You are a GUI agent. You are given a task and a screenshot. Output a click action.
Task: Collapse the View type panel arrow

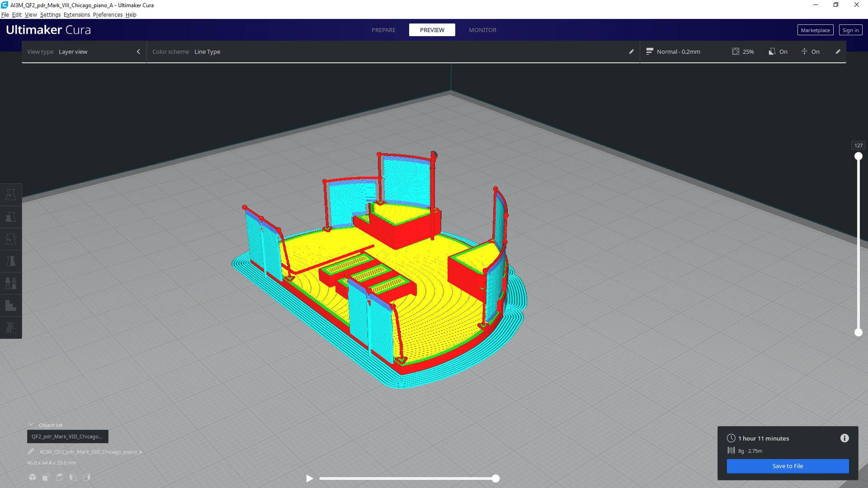click(138, 52)
